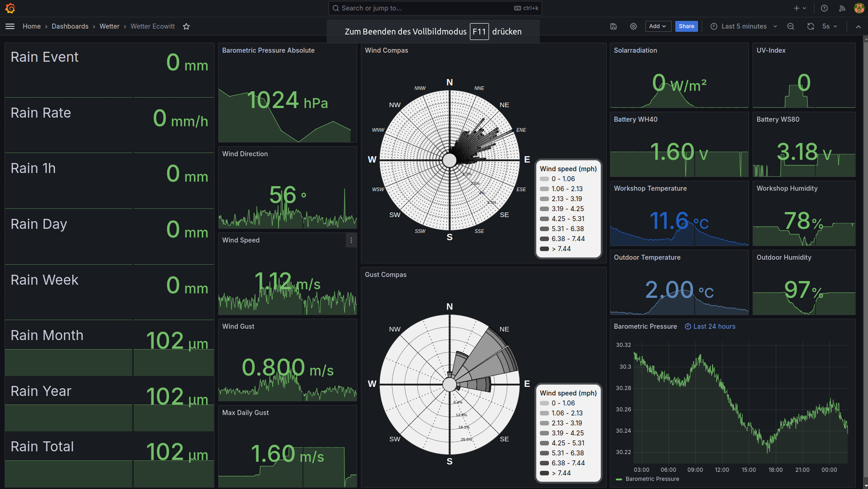Click the Grafana logo icon

pyautogui.click(x=10, y=8)
